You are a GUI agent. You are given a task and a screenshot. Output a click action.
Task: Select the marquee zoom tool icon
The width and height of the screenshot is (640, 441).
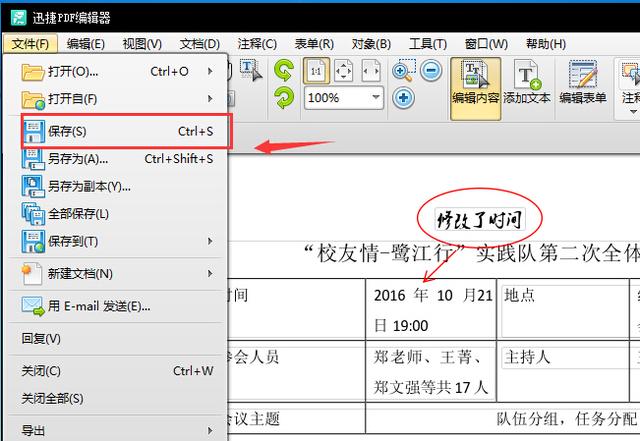[404, 70]
